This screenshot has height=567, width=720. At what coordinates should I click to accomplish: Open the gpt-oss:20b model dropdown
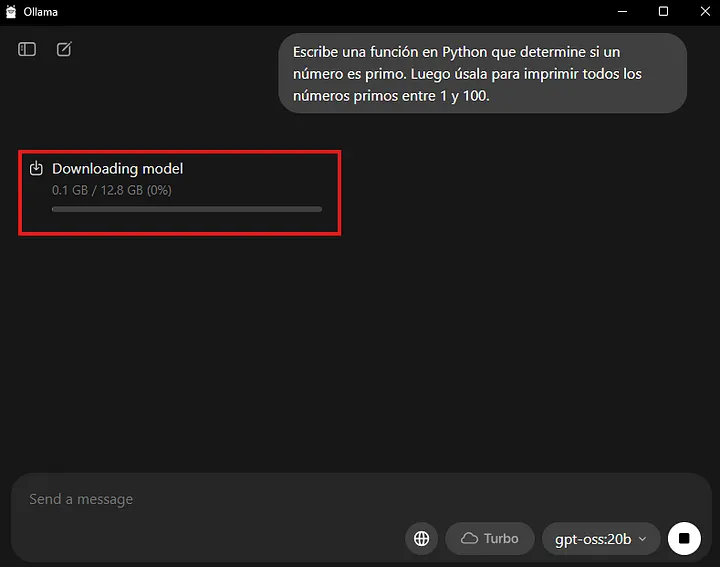pyautogui.click(x=601, y=538)
